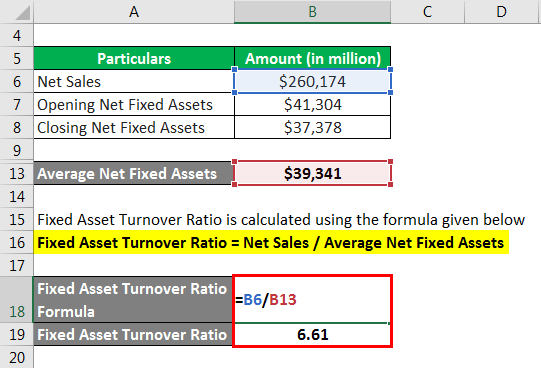Select row 20 header
Screen dimensions: 541x368
pos(17,357)
